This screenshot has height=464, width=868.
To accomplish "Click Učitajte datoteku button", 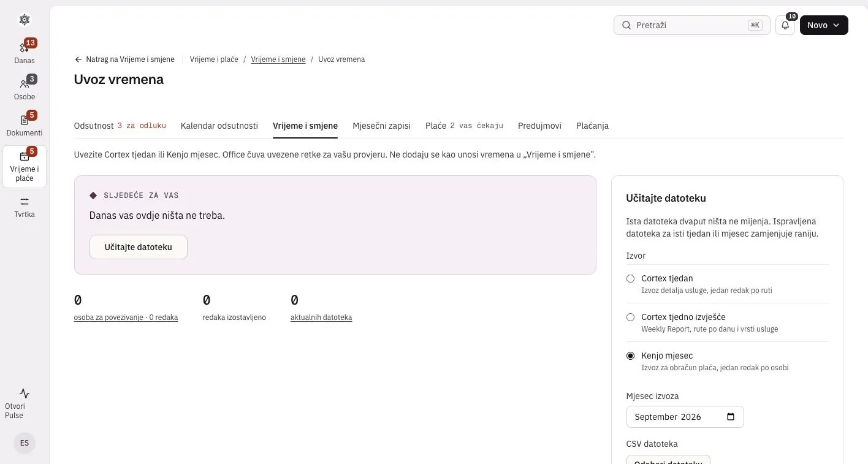I will (139, 247).
